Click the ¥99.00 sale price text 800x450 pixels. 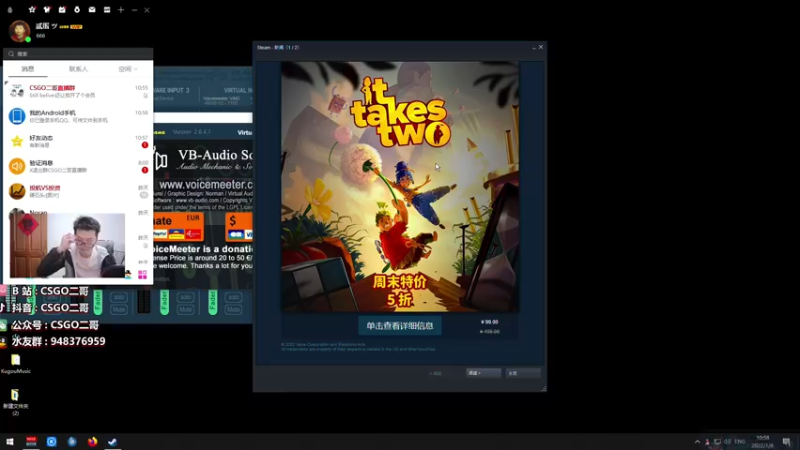[x=489, y=322]
